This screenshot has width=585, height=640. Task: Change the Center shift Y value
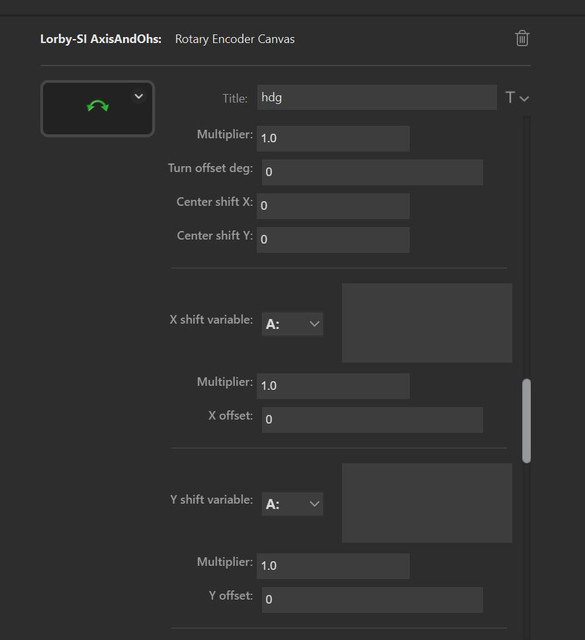333,240
